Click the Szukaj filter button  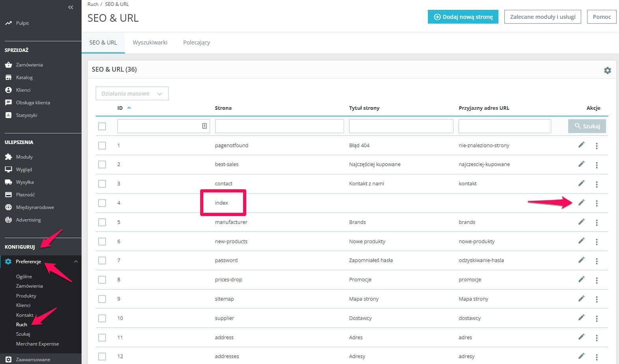(587, 126)
